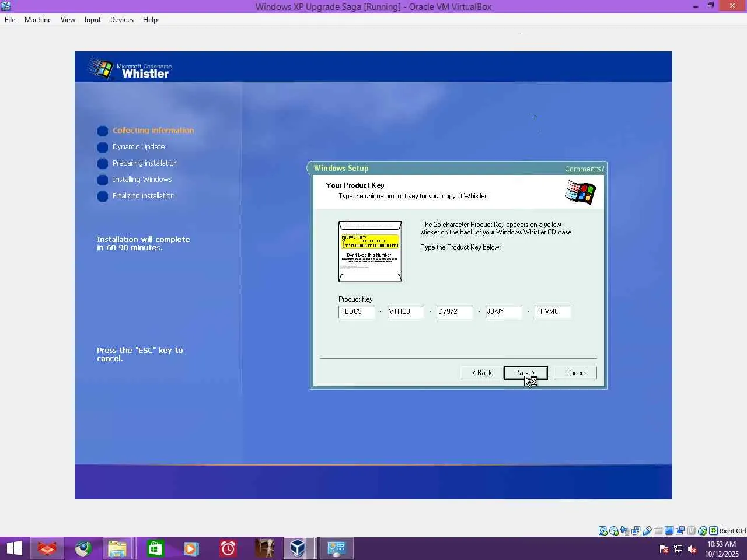
Task: Open the Devices menu
Action: (121, 19)
